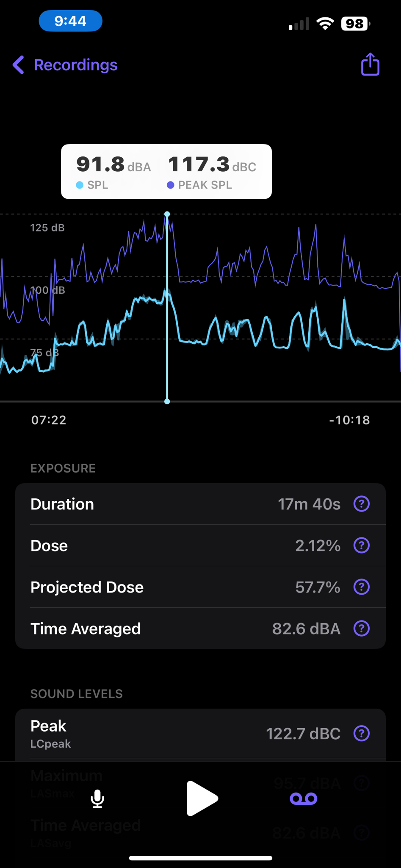Open help for Duration
Screen dimensions: 401x868
362,504
